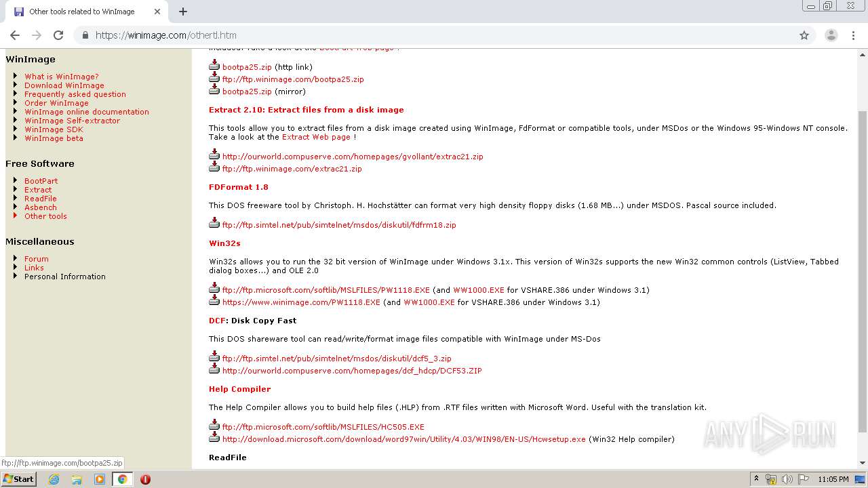Click download icon beside DCF53.ZIP
The width and height of the screenshot is (868, 488).
214,369
